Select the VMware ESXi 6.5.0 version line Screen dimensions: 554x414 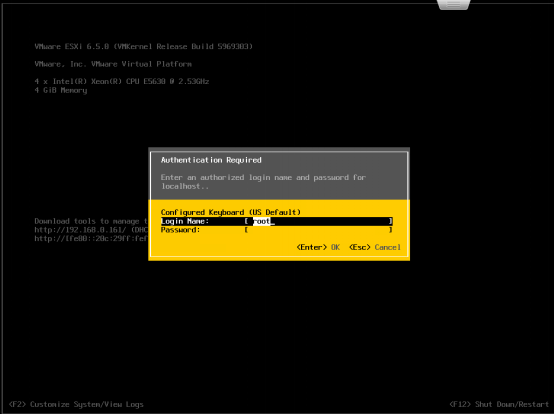click(144, 46)
